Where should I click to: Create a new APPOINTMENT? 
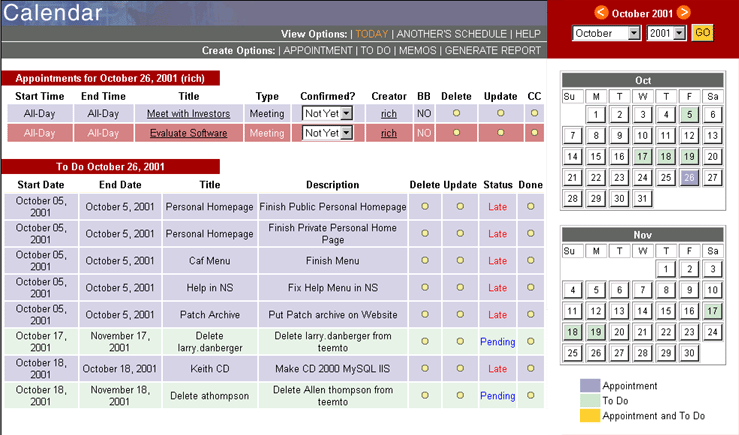(318, 50)
